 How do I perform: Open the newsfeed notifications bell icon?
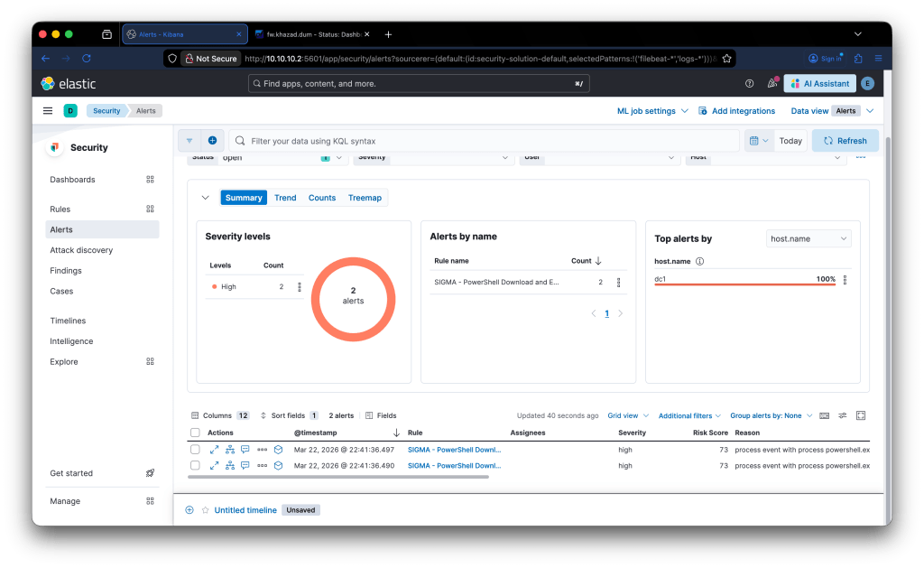(x=772, y=83)
